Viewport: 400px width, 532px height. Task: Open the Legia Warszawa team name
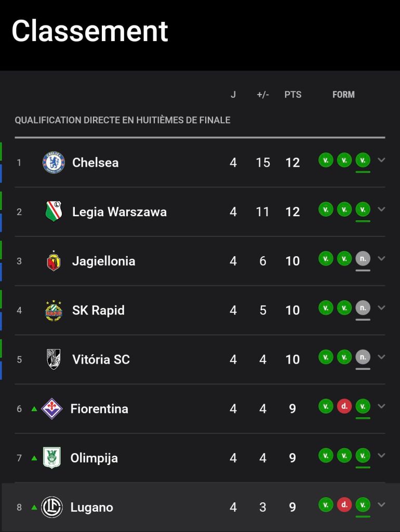[119, 212]
